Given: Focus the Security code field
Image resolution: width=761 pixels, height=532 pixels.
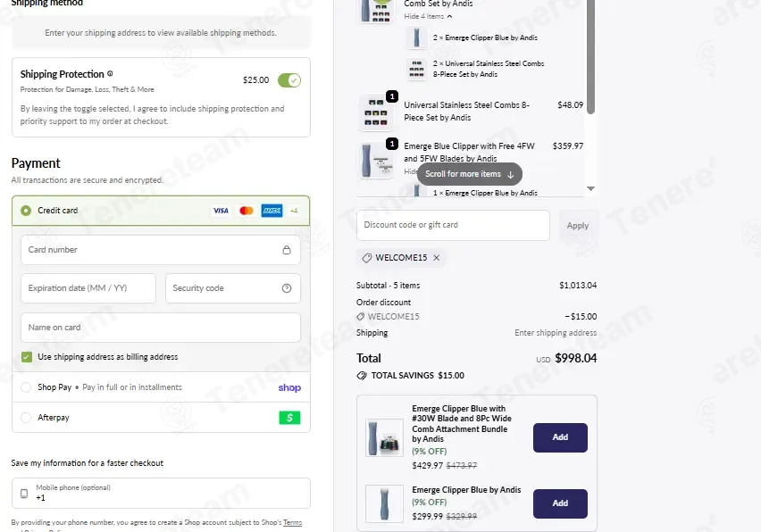Looking at the screenshot, I should click(x=233, y=288).
